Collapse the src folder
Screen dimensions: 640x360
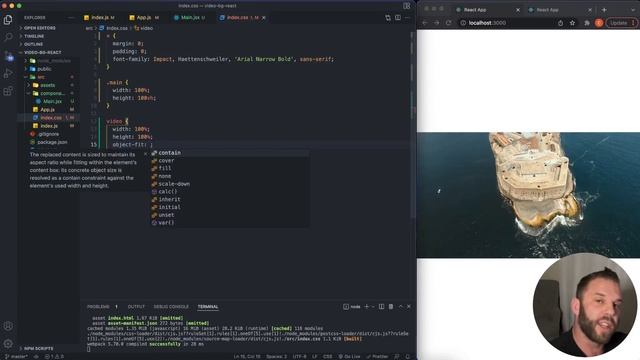[x=41, y=77]
